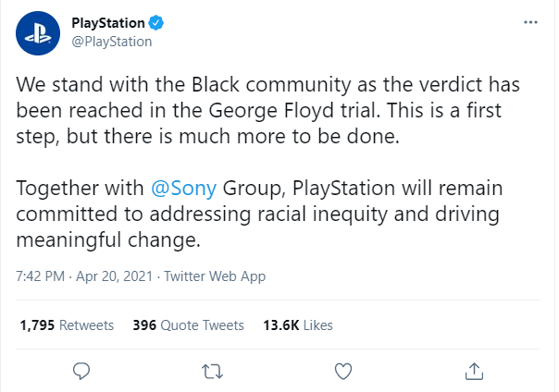
Task: Click the 7:42 PM timestamp
Action: [x=41, y=276]
